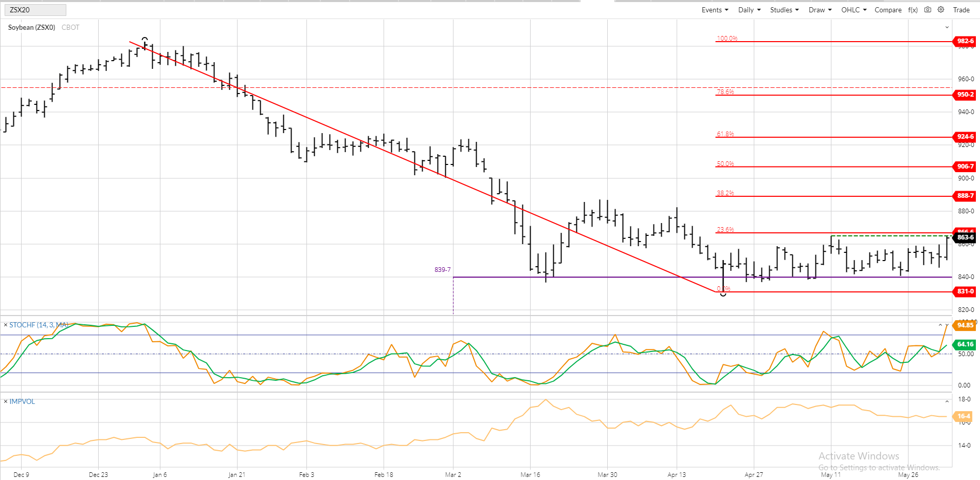The width and height of the screenshot is (980, 480).
Task: Click the STOCHF (14, 3, MA) study label
Action: (39, 325)
